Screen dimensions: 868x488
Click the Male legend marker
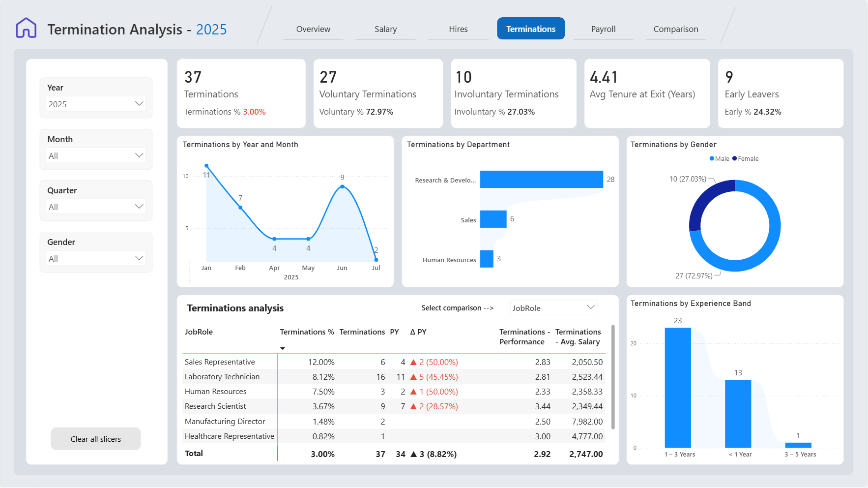click(712, 158)
